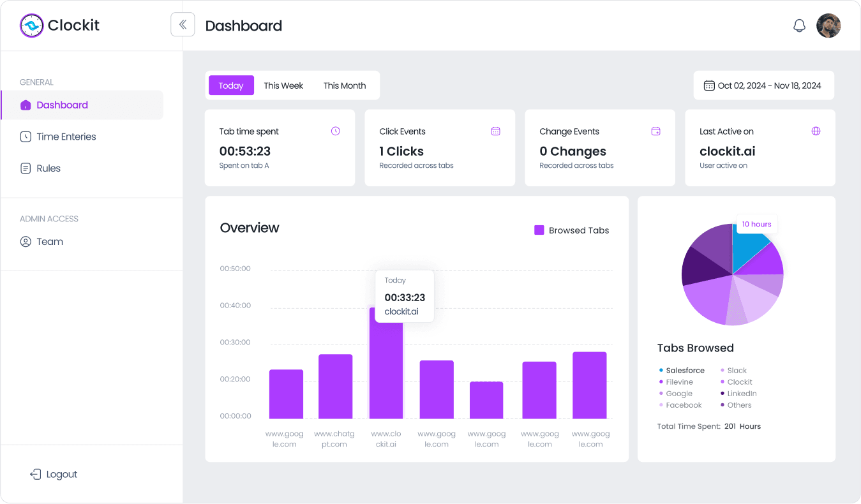
Task: Click Google legend entry
Action: [x=676, y=394]
